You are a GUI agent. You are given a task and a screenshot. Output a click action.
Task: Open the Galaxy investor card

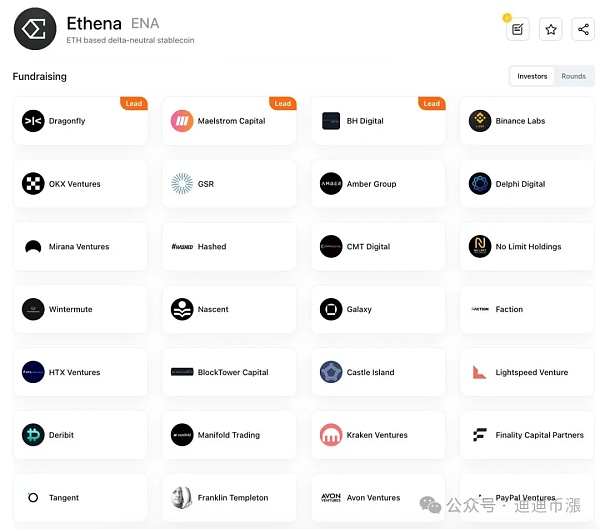[x=378, y=309]
